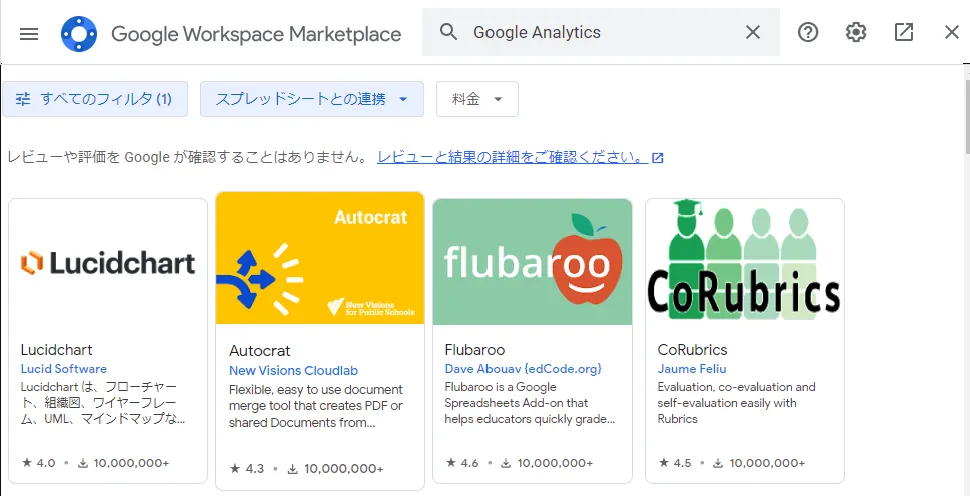Click the Flubaroo 4.6 star rating
The width and height of the screenshot is (970, 496).
[x=462, y=463]
